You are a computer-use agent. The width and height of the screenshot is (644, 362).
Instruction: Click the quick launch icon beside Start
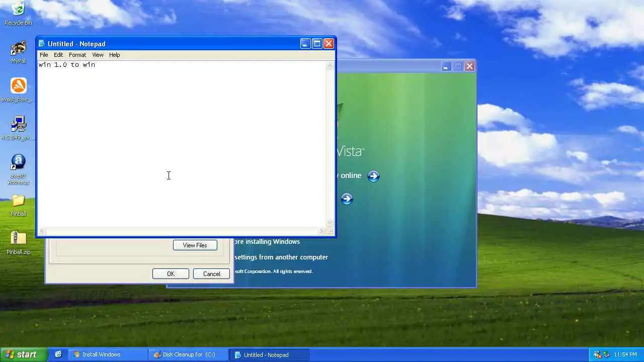(x=58, y=354)
